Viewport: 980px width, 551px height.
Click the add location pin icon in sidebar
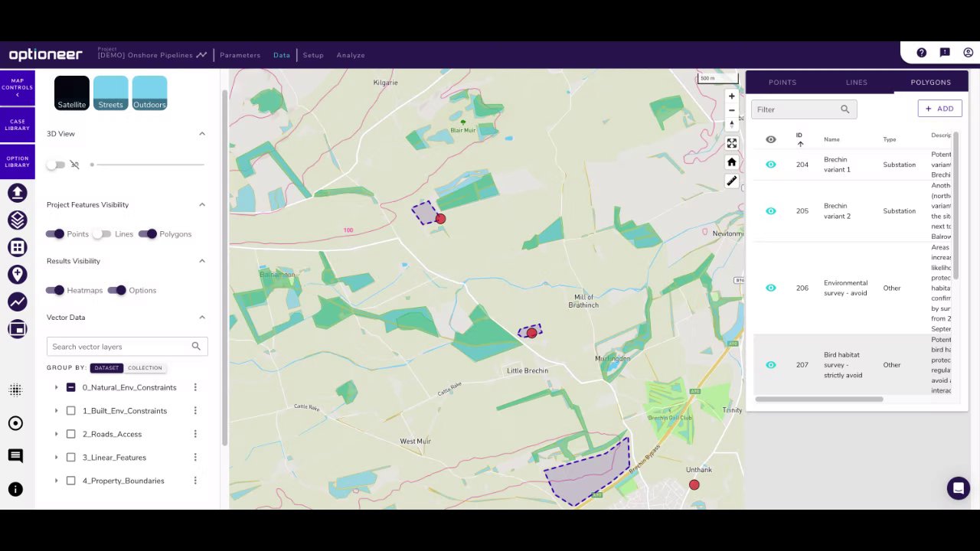click(x=17, y=275)
